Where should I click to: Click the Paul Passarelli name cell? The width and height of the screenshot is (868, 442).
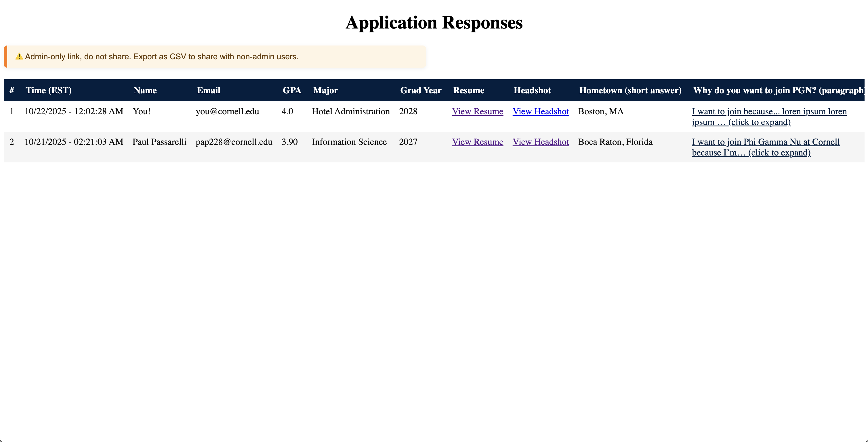pyautogui.click(x=159, y=142)
